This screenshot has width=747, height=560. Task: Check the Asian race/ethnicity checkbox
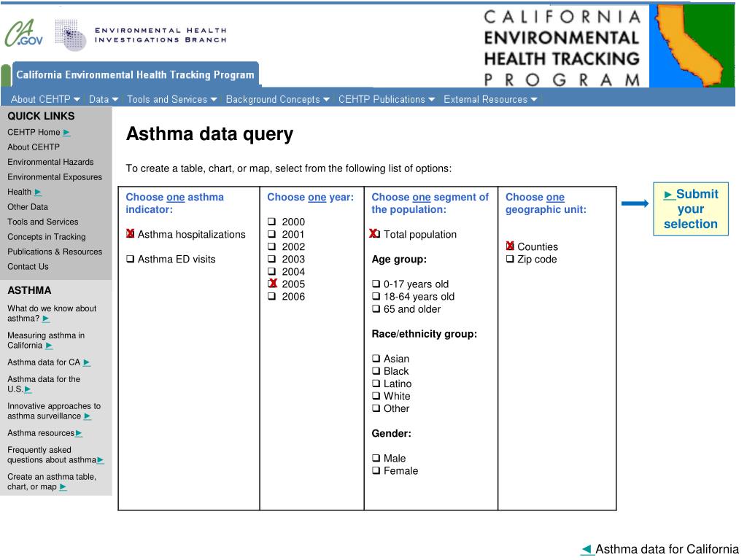376,359
